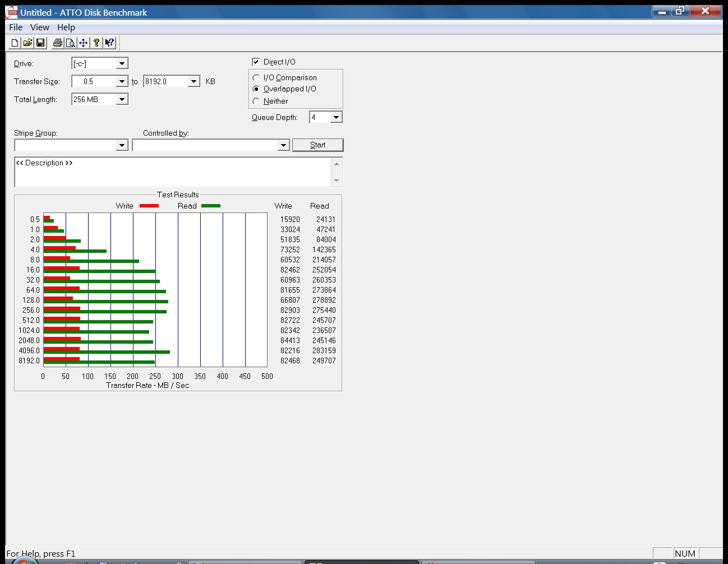This screenshot has height=564, width=728.
Task: Click write value 73252 for 4.0 KB
Action: 290,249
